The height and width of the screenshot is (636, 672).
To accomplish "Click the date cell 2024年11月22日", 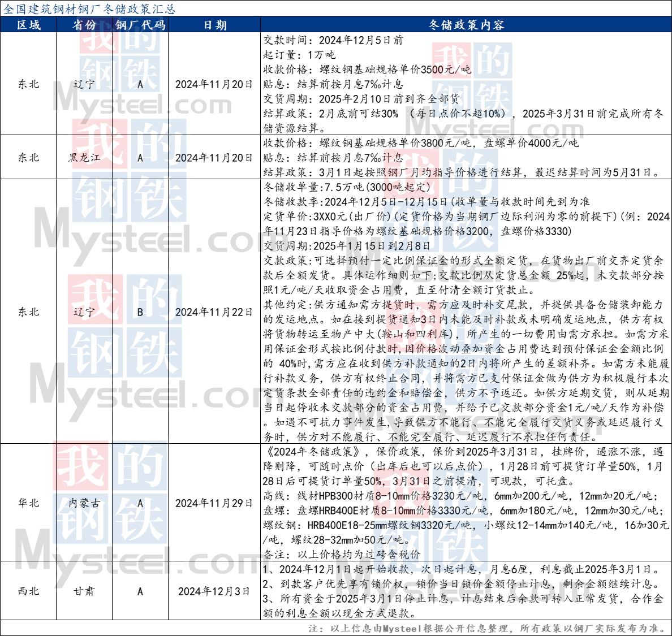I will [x=214, y=312].
